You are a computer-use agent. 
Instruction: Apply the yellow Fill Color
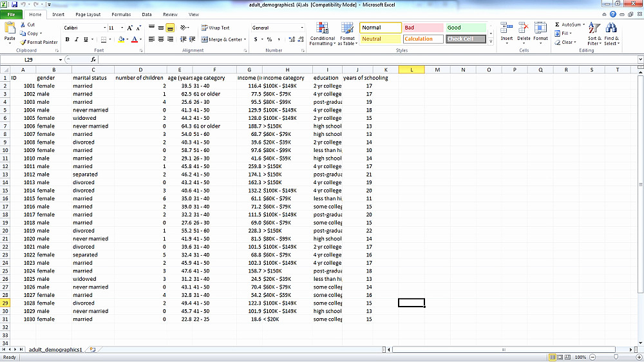[x=121, y=39]
